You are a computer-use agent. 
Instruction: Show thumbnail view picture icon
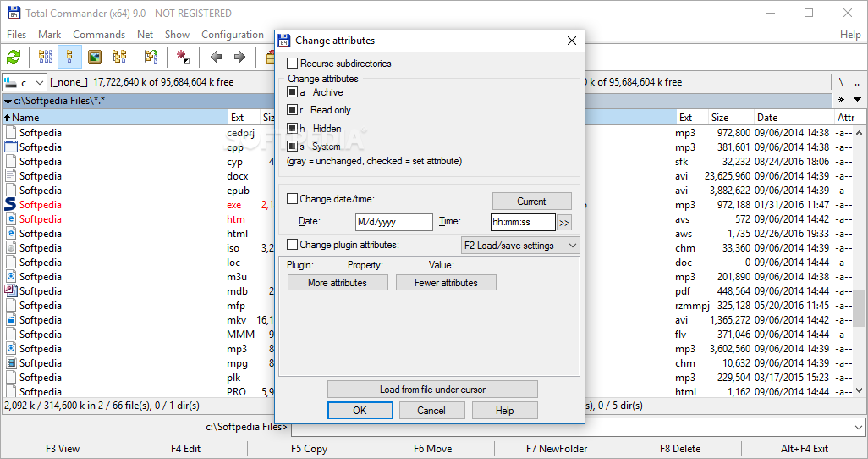pos(95,57)
